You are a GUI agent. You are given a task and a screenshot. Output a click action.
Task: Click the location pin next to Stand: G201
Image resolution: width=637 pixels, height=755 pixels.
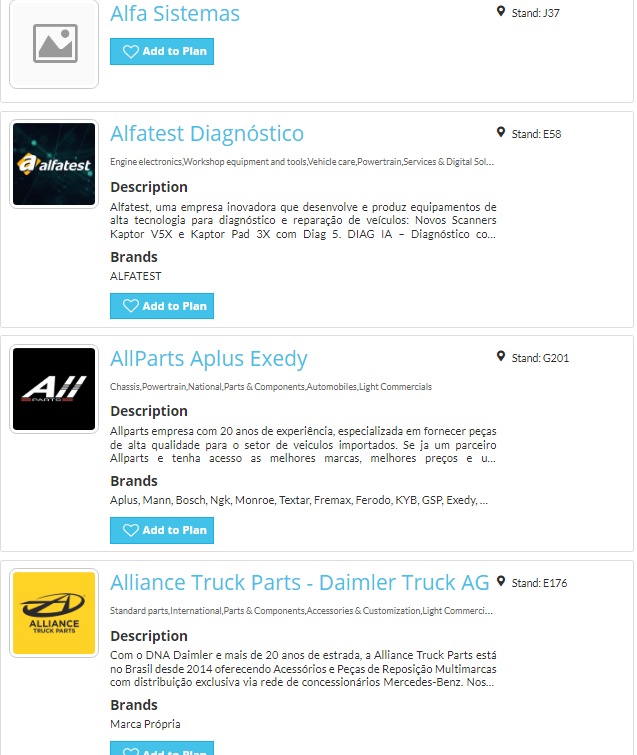click(x=501, y=357)
